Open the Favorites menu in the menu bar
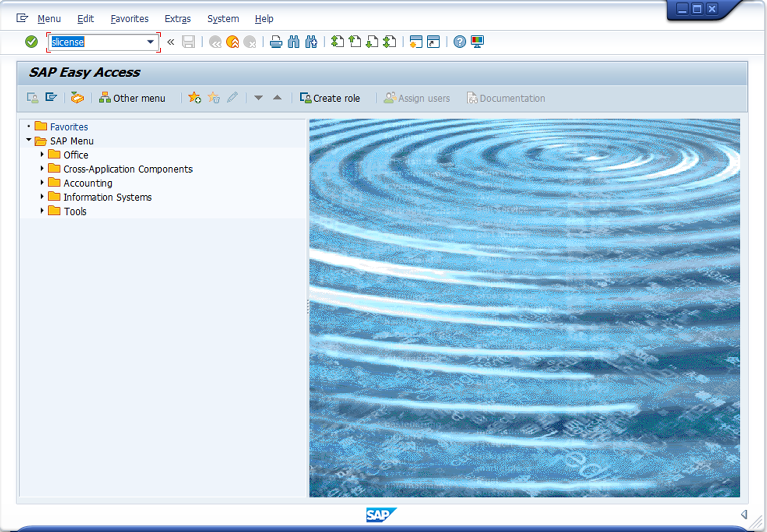 (x=130, y=19)
